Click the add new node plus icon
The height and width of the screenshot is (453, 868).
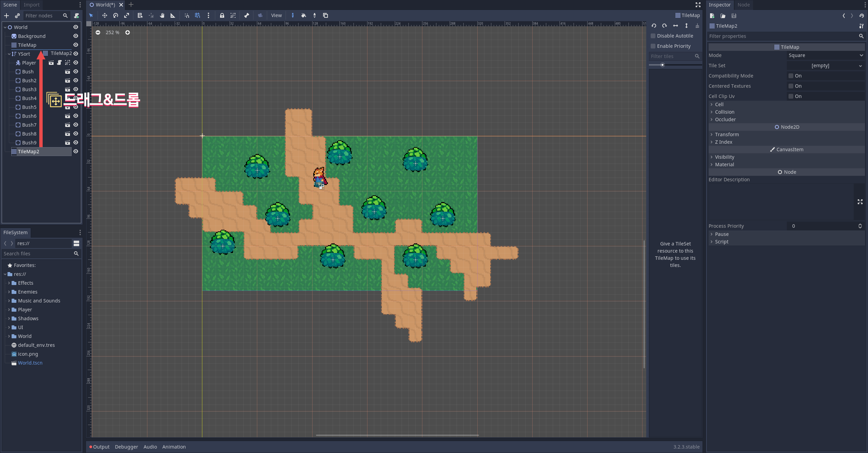6,16
